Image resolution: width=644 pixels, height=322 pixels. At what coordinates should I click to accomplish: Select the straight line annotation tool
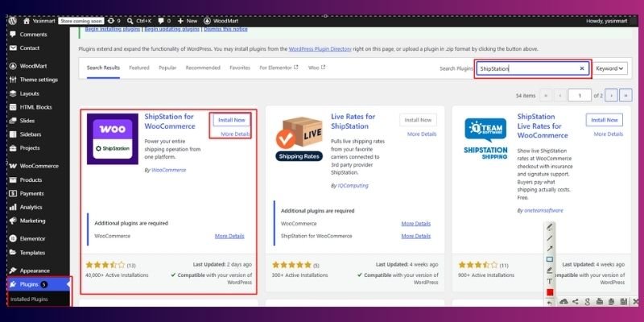point(550,237)
